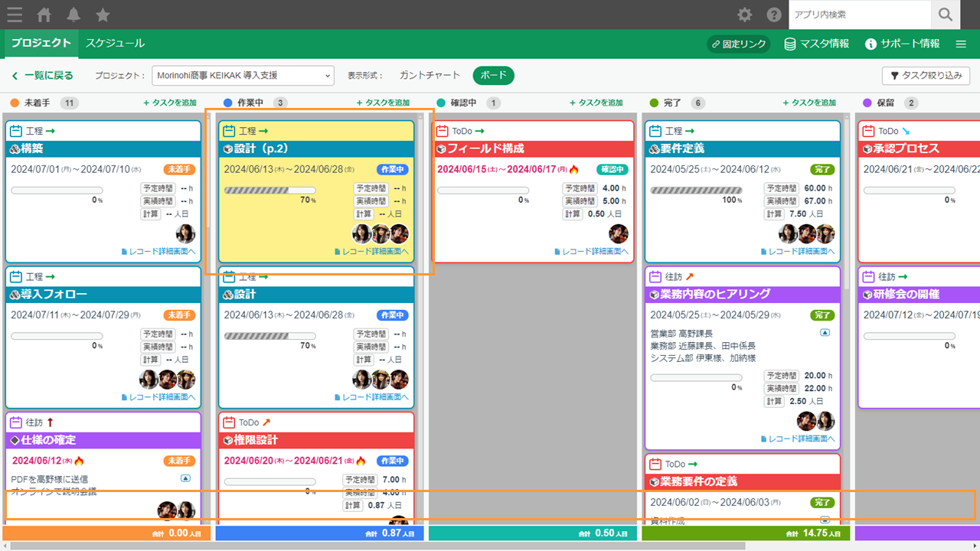This screenshot has height=551, width=980.
Task: Click calendar icon on 要件定義 card
Action: [x=655, y=131]
